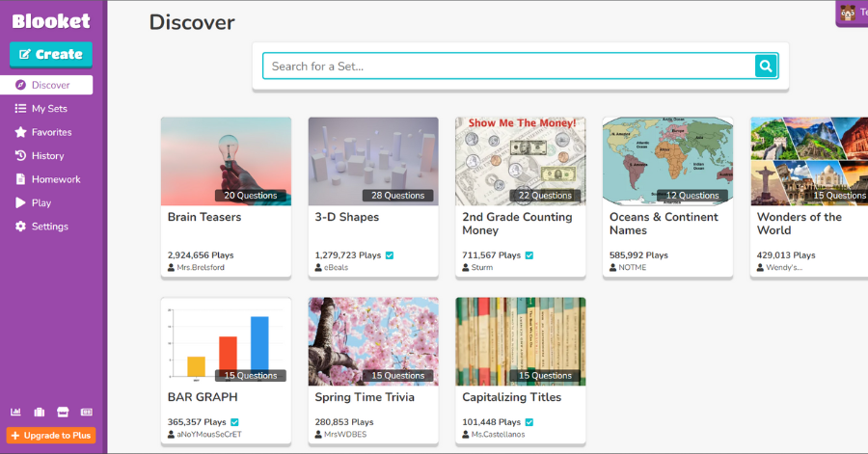Click the 22 Questions badge
The image size is (868, 454).
click(545, 196)
